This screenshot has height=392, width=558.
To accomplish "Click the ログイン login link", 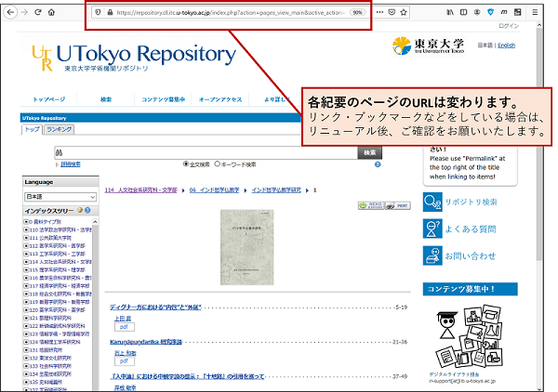I will pyautogui.click(x=509, y=26).
